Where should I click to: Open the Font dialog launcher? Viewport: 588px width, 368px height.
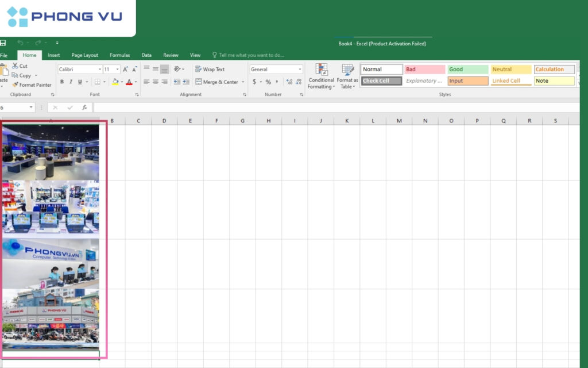[x=137, y=95]
